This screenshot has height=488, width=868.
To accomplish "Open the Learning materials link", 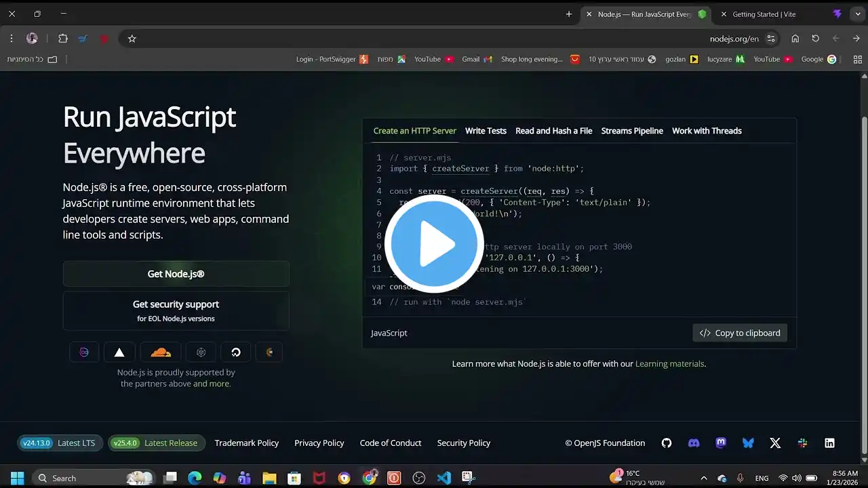I will point(669,364).
